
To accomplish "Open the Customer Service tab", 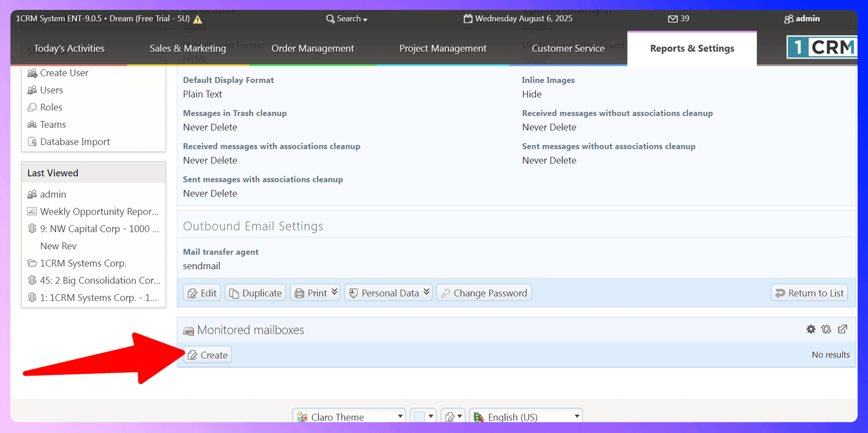I will pyautogui.click(x=568, y=48).
